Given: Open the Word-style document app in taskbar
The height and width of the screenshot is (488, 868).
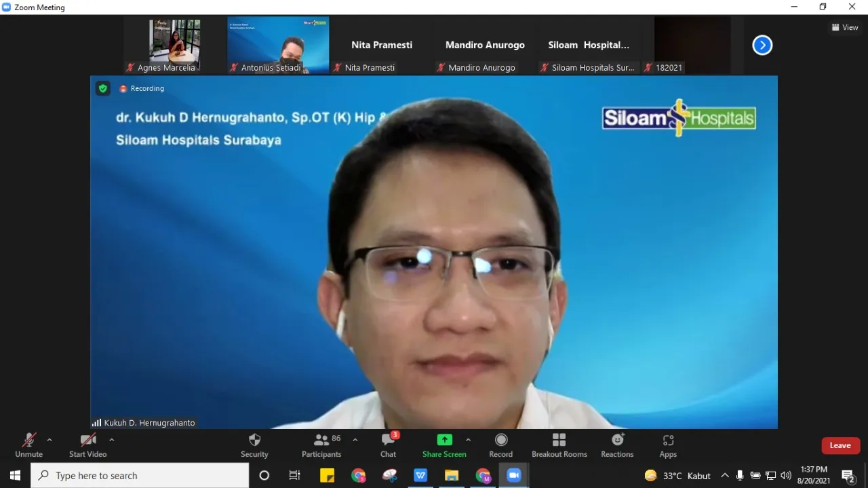Looking at the screenshot, I should click(420, 476).
